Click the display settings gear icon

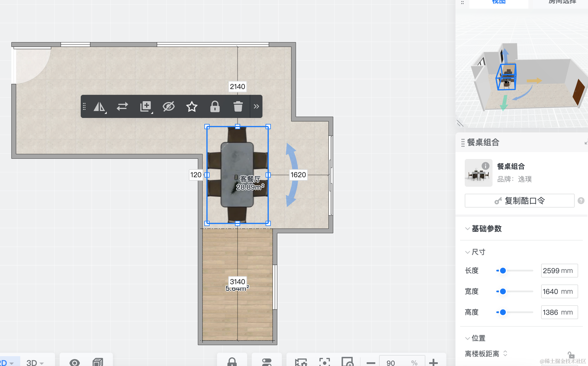(x=301, y=362)
